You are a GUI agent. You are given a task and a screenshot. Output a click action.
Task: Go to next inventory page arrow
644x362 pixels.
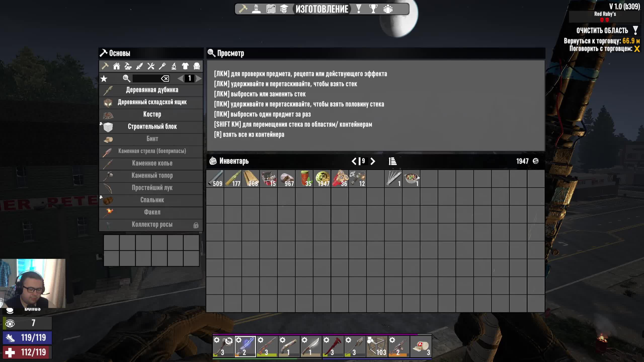point(373,161)
